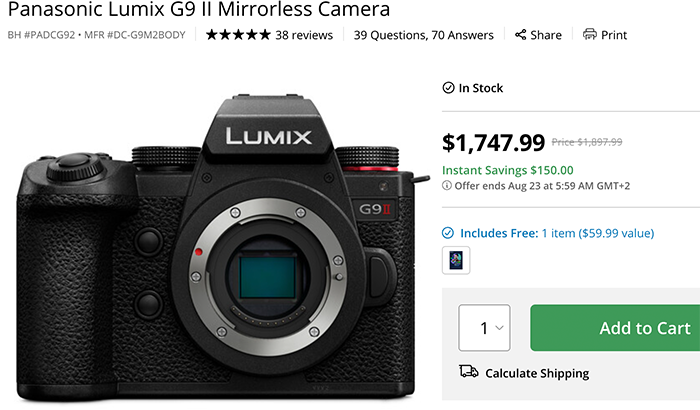View 39 Questions, 70 Answers
Viewport: 700px width, 410px height.
pyautogui.click(x=424, y=35)
